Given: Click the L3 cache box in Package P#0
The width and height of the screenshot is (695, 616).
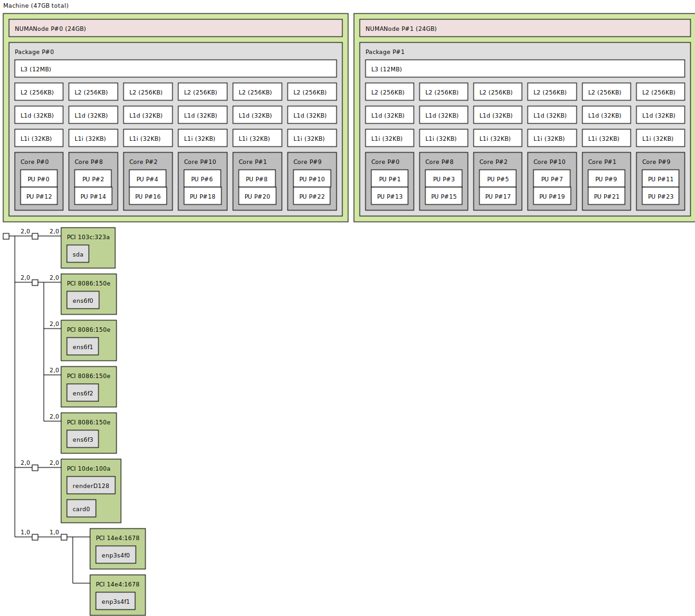Looking at the screenshot, I should [176, 68].
